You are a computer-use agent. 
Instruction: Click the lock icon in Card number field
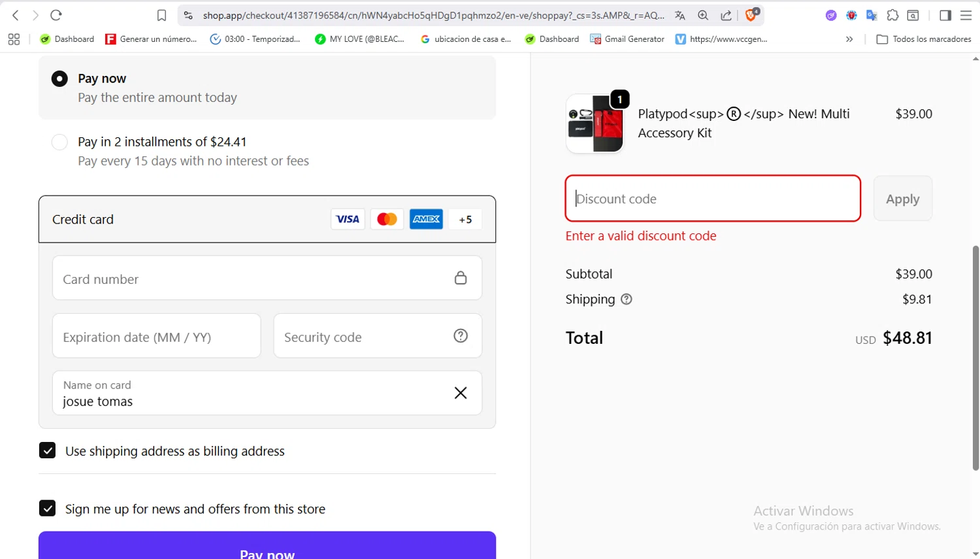(461, 278)
